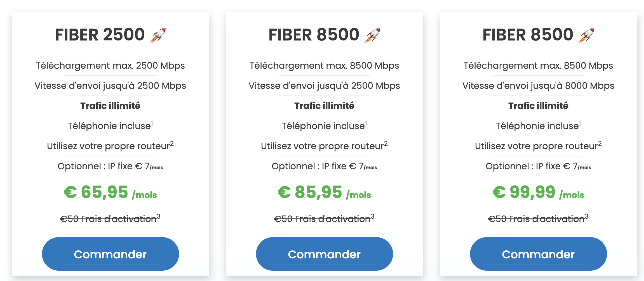
Task: Click FIBER 8500 heading of the €99,99 card
Action: click(x=528, y=35)
